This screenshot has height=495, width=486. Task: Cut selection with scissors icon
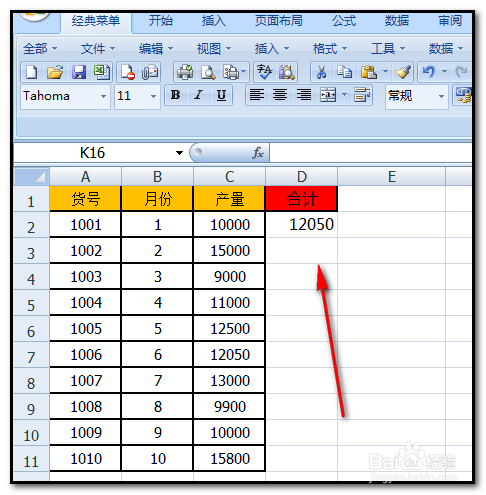(322, 72)
